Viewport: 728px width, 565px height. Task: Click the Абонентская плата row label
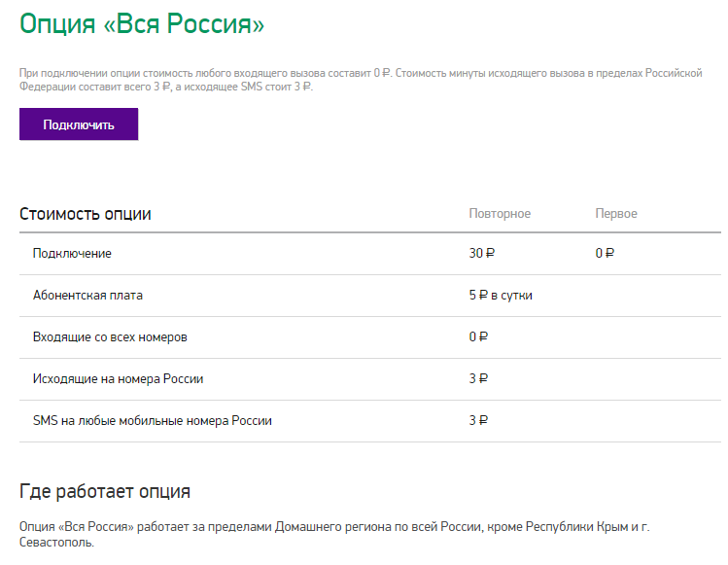[87, 295]
